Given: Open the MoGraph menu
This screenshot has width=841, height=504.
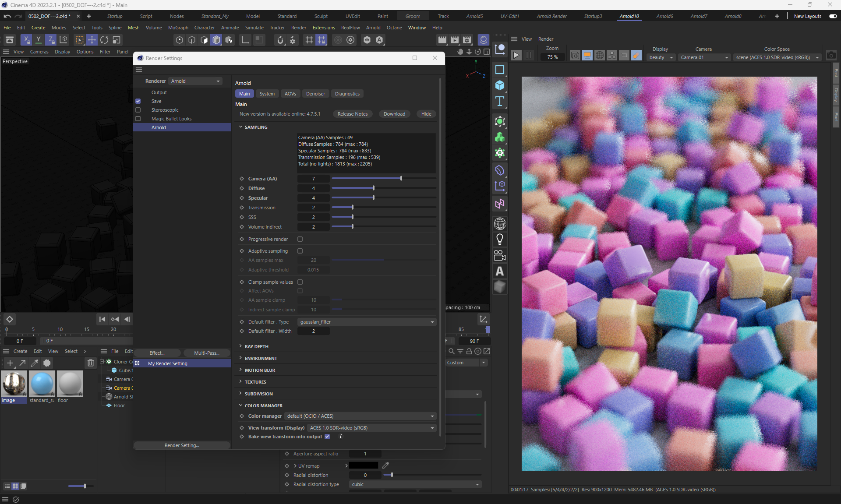Looking at the screenshot, I should [x=178, y=28].
